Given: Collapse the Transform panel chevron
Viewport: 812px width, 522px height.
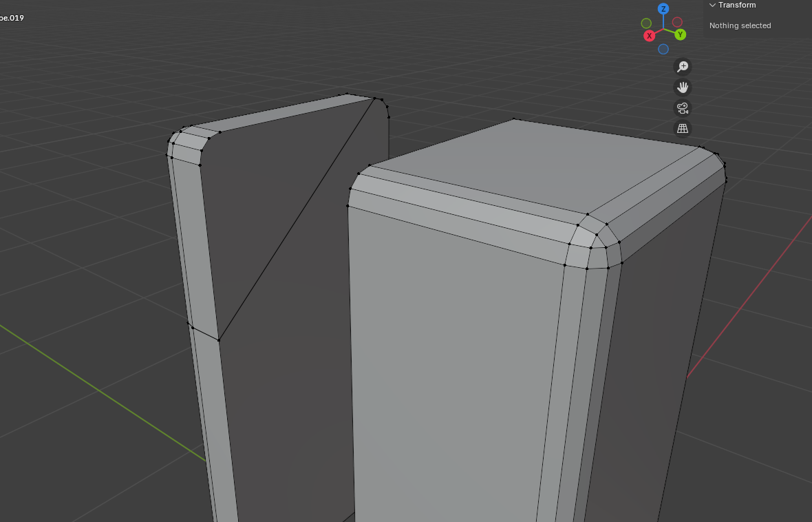Looking at the screenshot, I should pos(713,6).
